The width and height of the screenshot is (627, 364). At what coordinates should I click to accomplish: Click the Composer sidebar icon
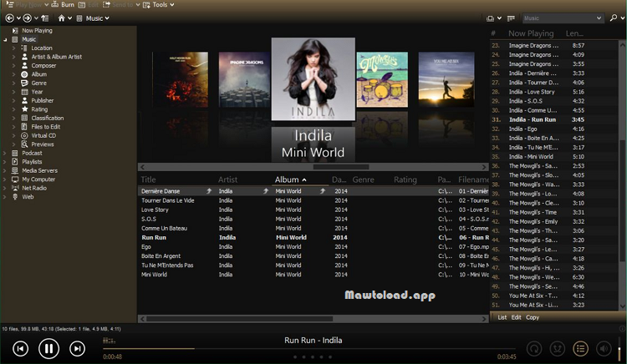point(24,65)
